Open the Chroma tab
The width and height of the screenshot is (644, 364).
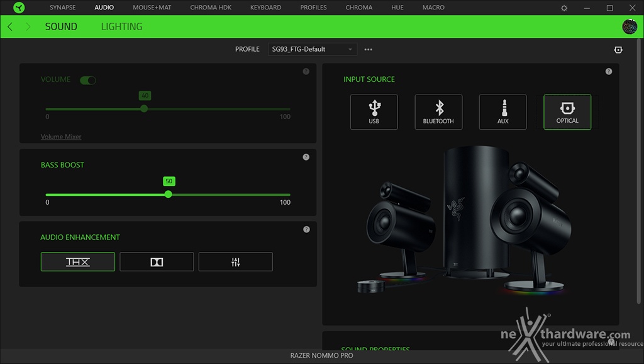point(359,8)
